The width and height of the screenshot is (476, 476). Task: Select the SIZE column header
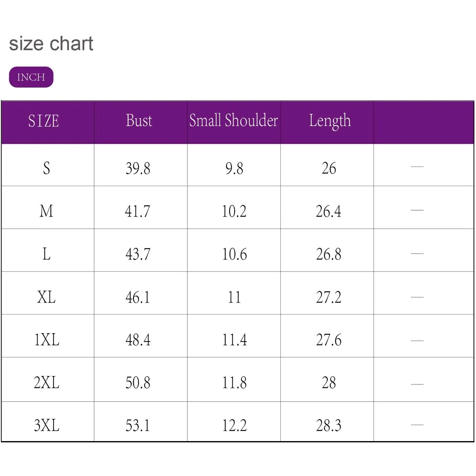tap(44, 121)
